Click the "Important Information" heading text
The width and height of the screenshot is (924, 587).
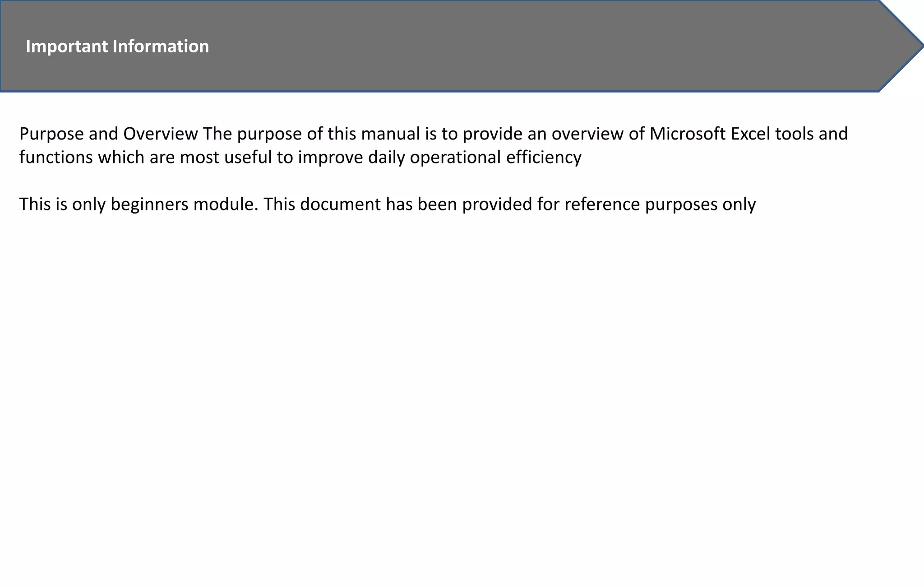(x=117, y=47)
